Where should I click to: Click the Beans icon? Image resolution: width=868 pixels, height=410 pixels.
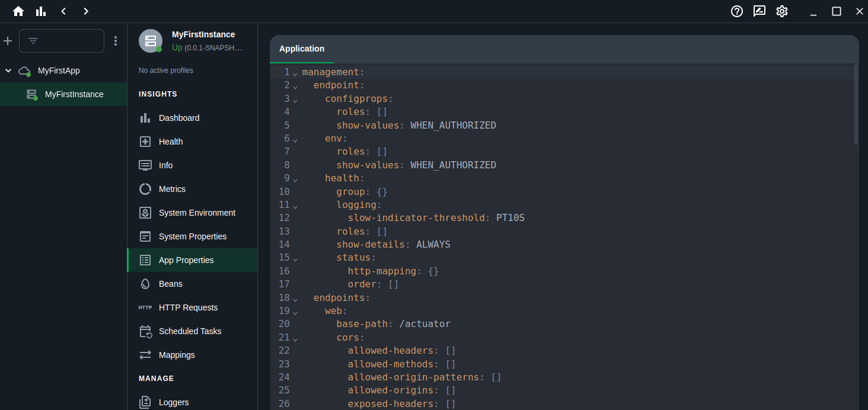(145, 284)
